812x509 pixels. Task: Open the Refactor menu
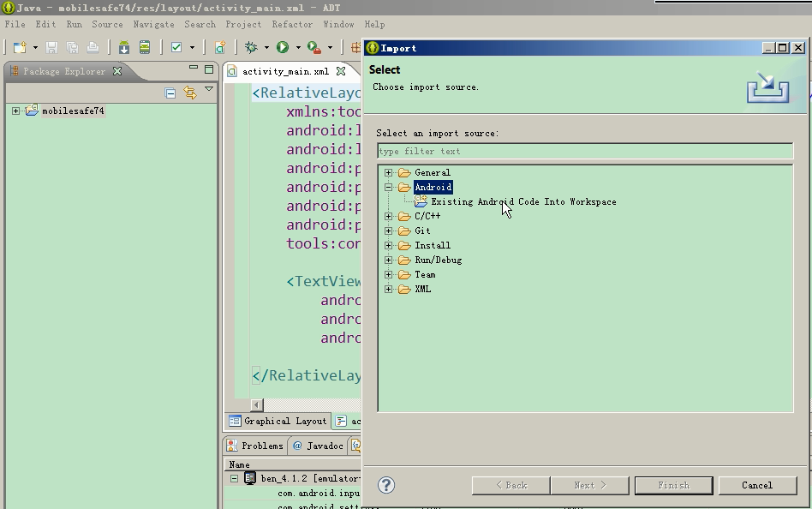click(x=292, y=25)
